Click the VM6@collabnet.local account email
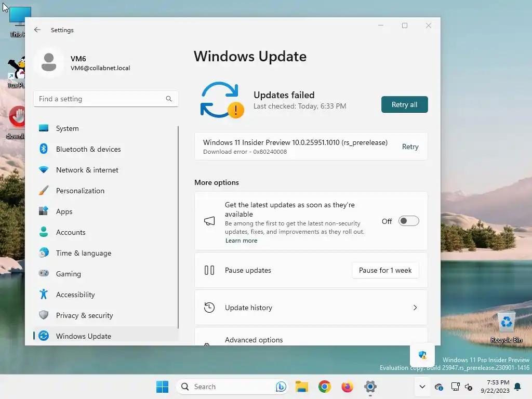532x399 pixels. [100, 68]
